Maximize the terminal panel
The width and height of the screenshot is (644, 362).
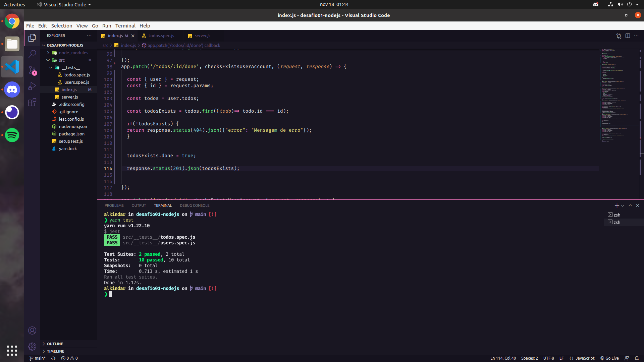(x=630, y=205)
